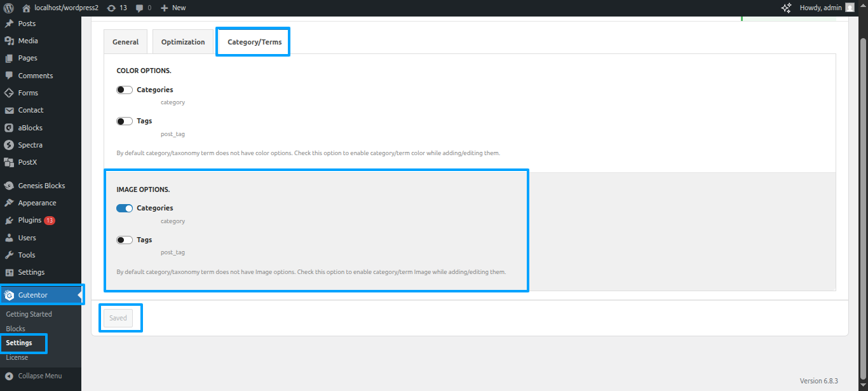
Task: Expand the Plugins menu item
Action: point(30,220)
